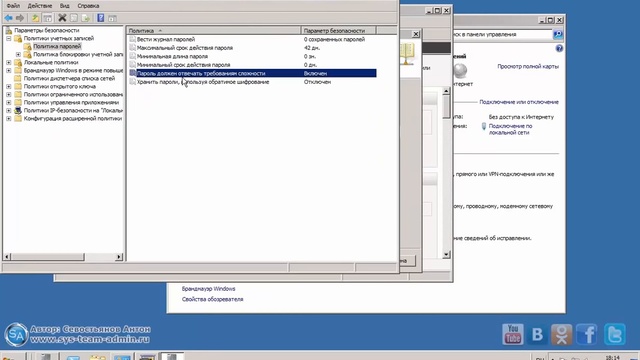
Task: Expand Политика блокировки учетной записи node
Action: tap(18, 54)
